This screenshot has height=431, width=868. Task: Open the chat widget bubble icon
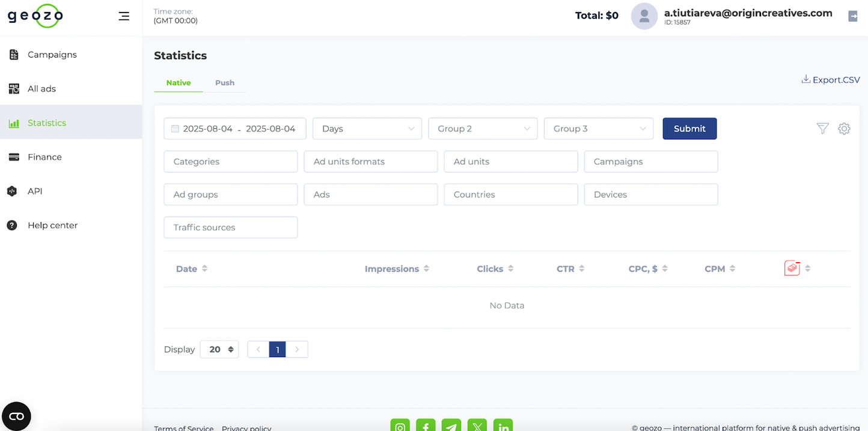click(16, 416)
